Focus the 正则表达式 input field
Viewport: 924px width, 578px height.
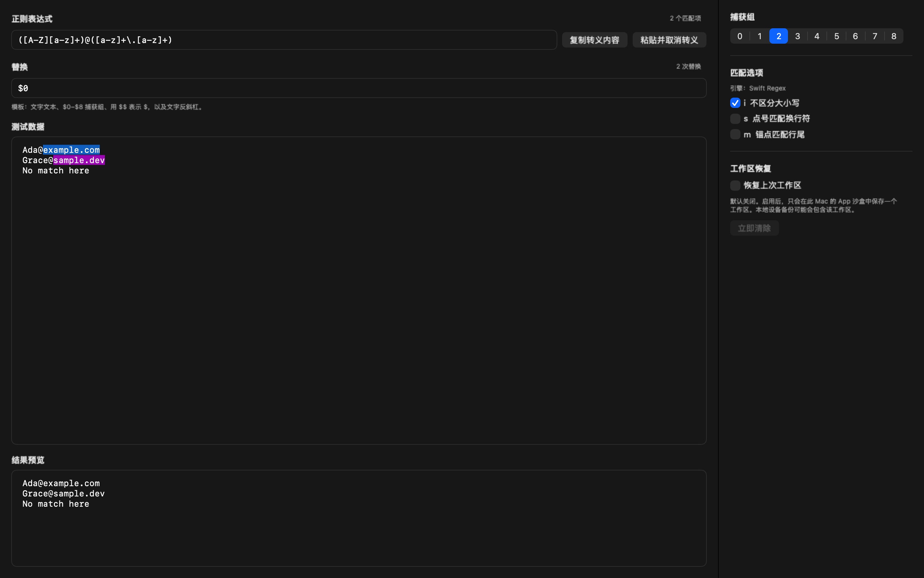point(284,40)
